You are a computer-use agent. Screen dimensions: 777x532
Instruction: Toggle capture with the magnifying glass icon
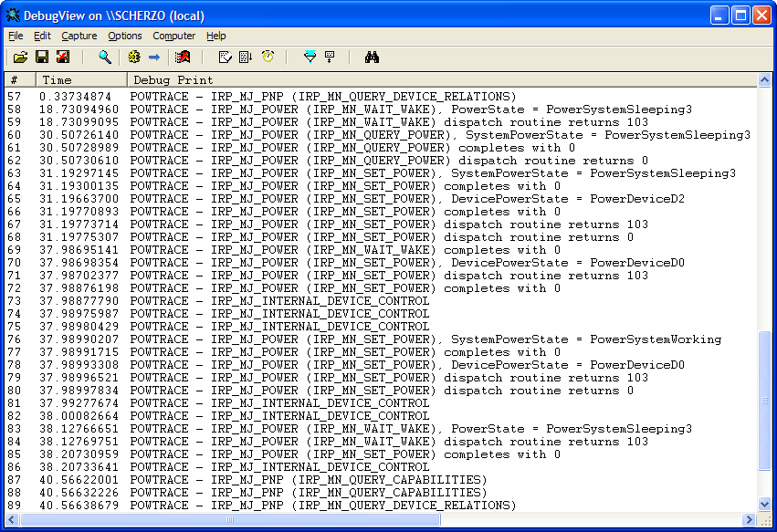(105, 57)
